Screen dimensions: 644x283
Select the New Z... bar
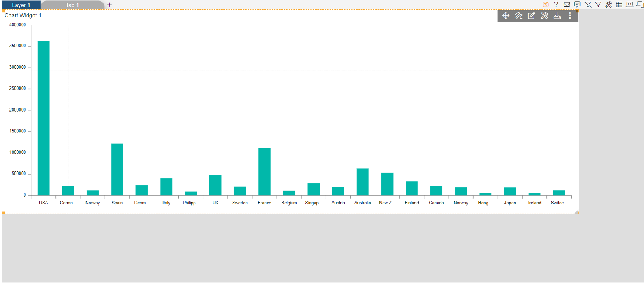(x=387, y=184)
